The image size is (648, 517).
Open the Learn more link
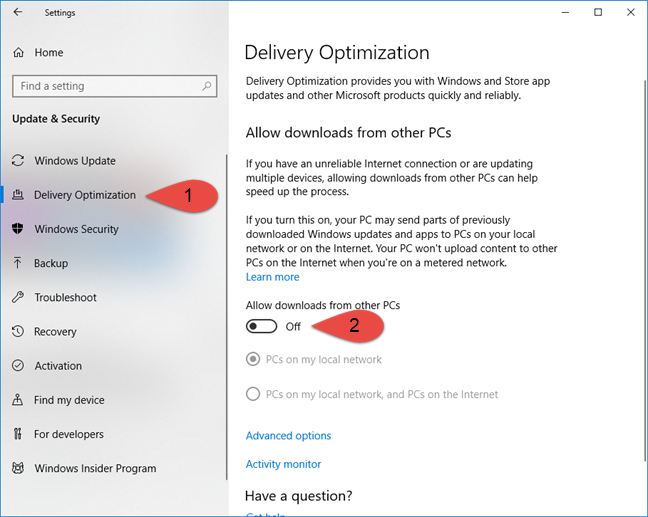(x=273, y=277)
